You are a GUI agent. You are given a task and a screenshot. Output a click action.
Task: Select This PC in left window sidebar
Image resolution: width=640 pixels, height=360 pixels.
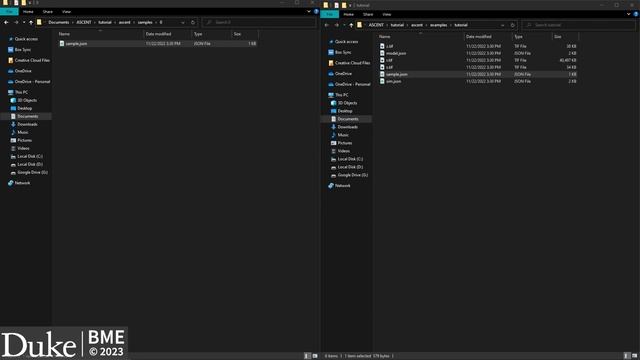coord(21,92)
